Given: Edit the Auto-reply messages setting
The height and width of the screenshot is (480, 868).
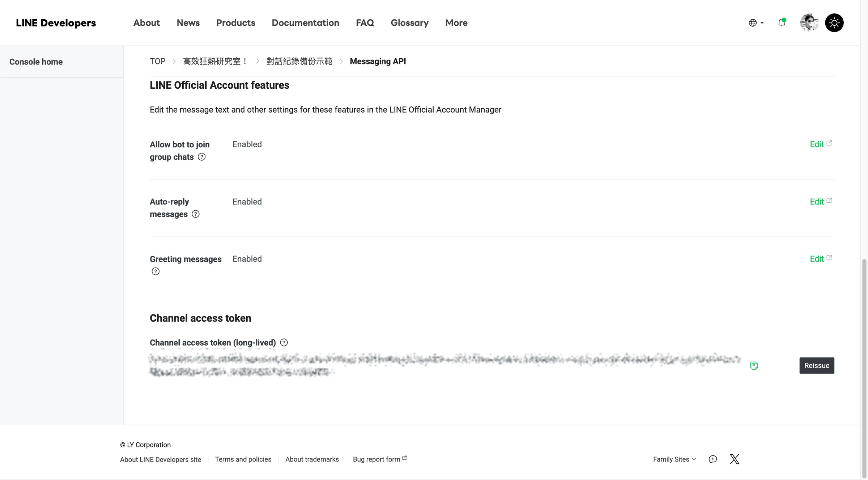Looking at the screenshot, I should pyautogui.click(x=821, y=202).
